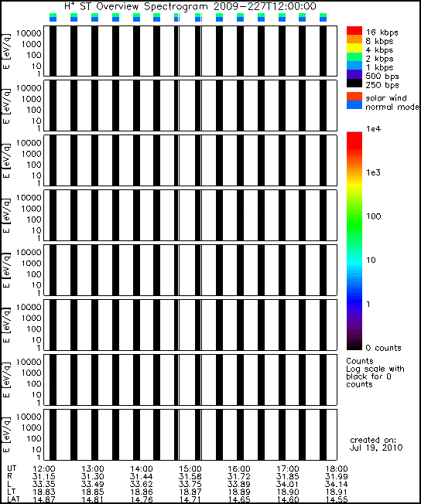Click the yellow 4 kbps legend swatch

pyautogui.click(x=354, y=48)
